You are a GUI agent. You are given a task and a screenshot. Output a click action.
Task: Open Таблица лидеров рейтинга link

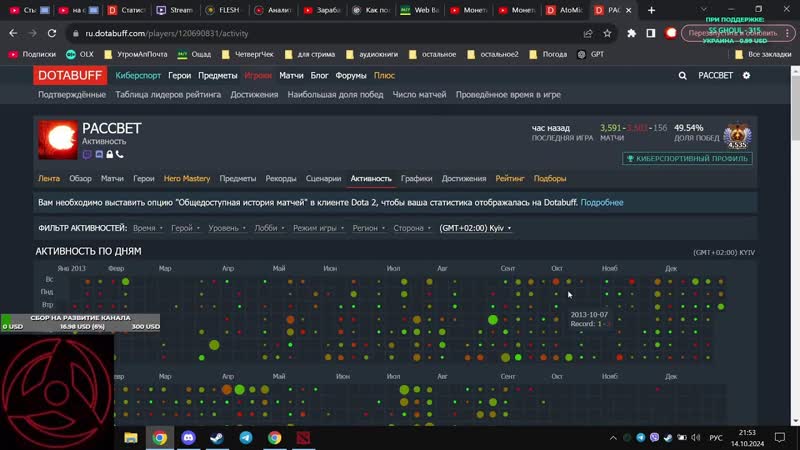coord(168,94)
